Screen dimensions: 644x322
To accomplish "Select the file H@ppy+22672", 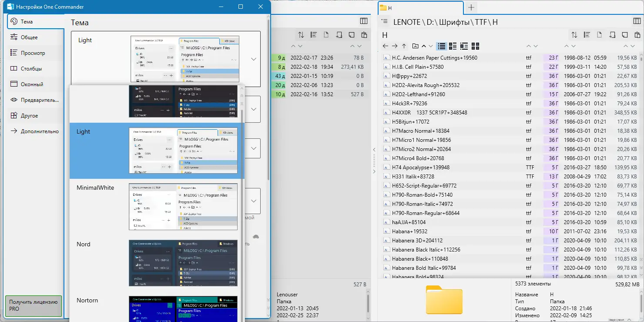I will coord(511,76).
